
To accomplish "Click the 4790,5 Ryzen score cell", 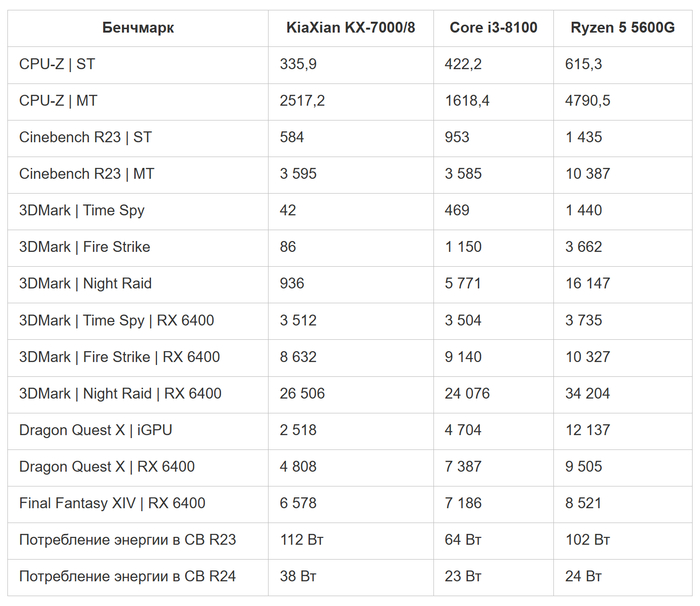I will [588, 101].
